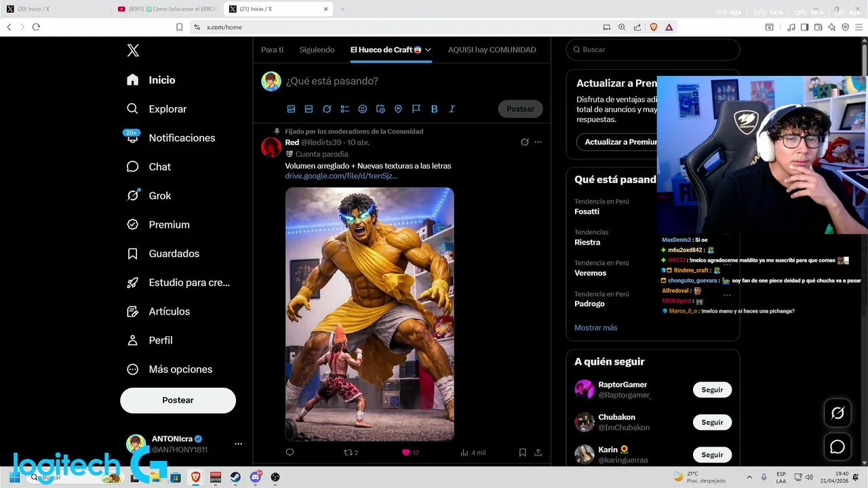The image size is (868, 488).
Task: Add a poll to the post
Action: pyautogui.click(x=344, y=109)
